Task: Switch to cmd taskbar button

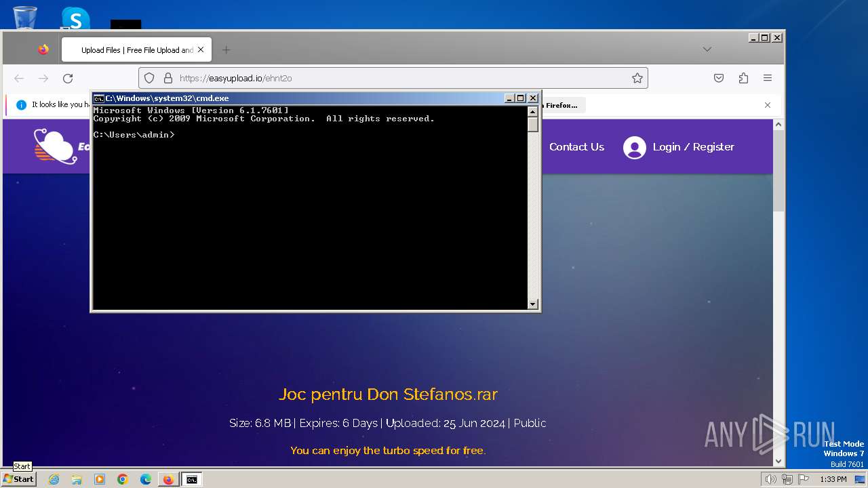Action: tap(192, 479)
